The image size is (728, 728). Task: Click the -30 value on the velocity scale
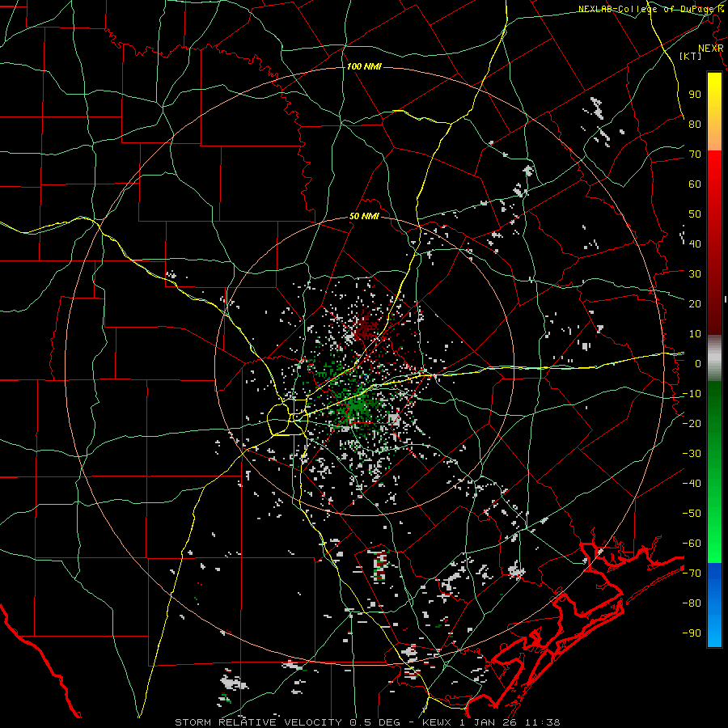692,454
